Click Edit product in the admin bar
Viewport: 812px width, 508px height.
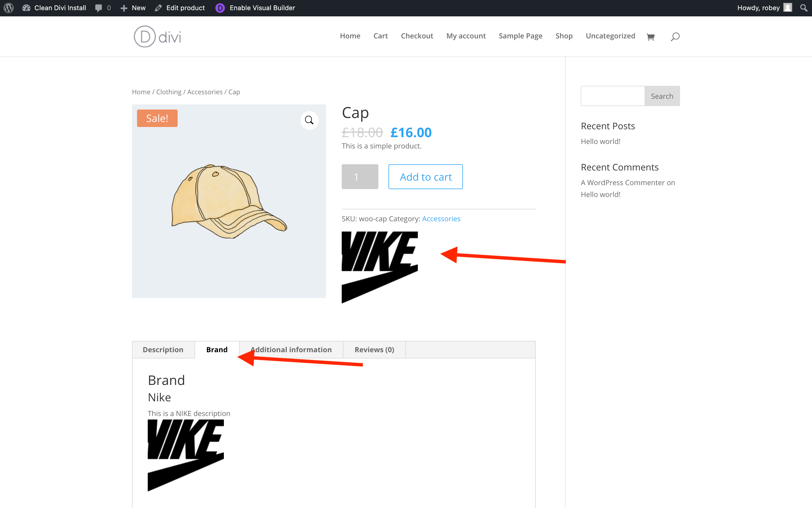click(x=180, y=8)
